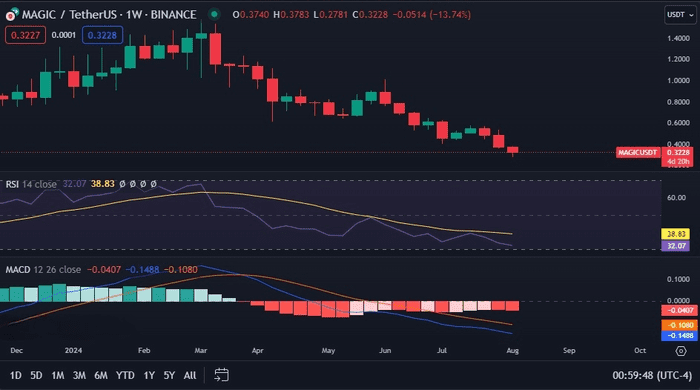Select the 1D time range
This screenshot has height=390, width=700.
click(16, 375)
